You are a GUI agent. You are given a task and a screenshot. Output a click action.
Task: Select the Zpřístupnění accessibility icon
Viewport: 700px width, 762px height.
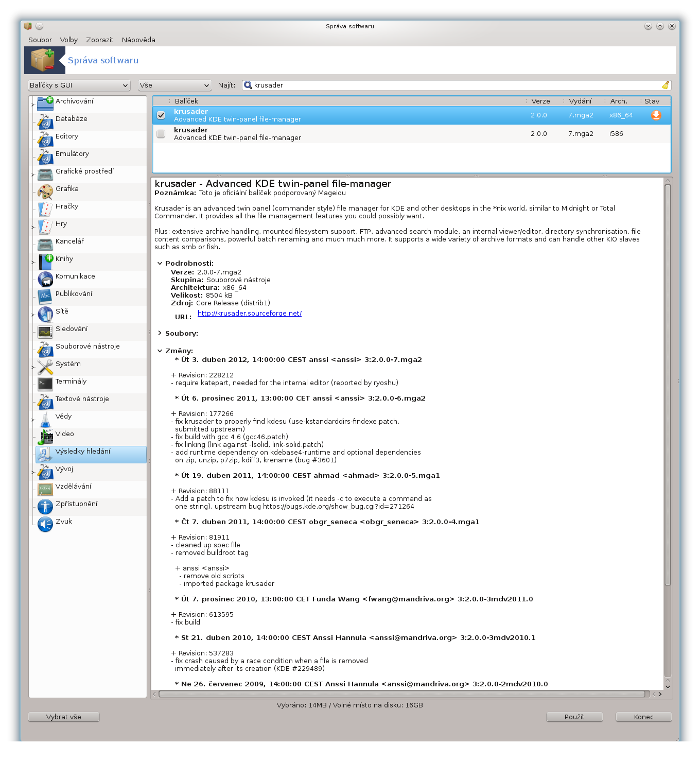pos(45,507)
